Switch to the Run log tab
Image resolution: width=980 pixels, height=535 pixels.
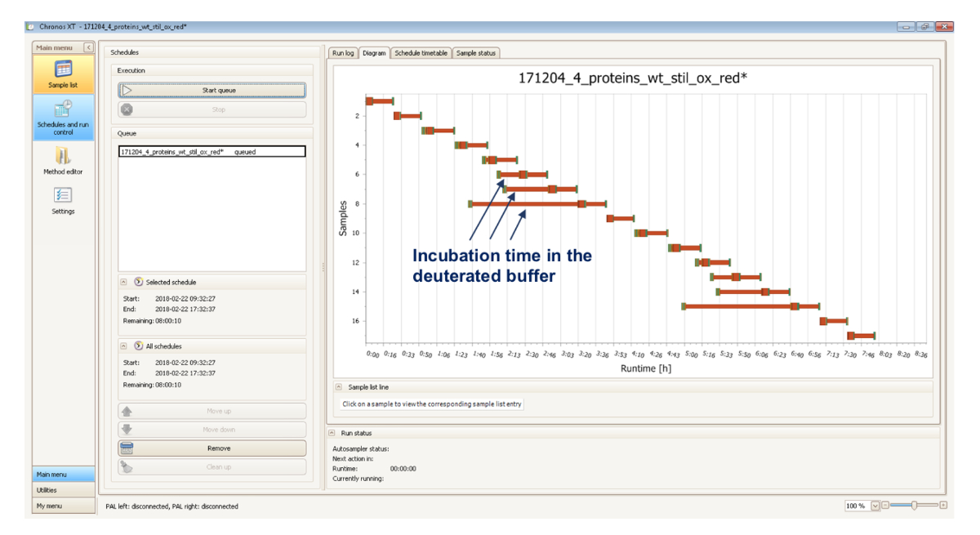342,53
